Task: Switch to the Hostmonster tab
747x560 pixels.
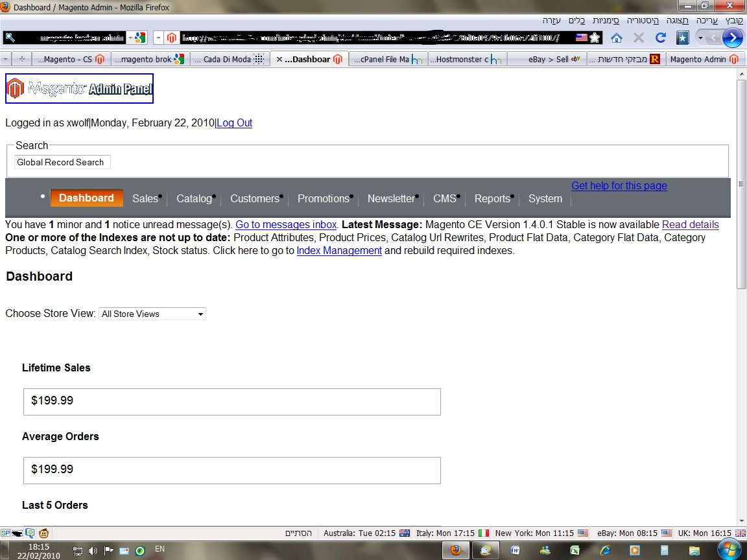Action: pos(467,59)
